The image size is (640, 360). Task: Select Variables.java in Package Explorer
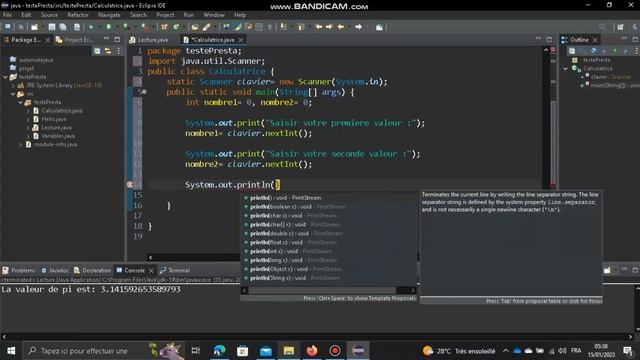58,136
